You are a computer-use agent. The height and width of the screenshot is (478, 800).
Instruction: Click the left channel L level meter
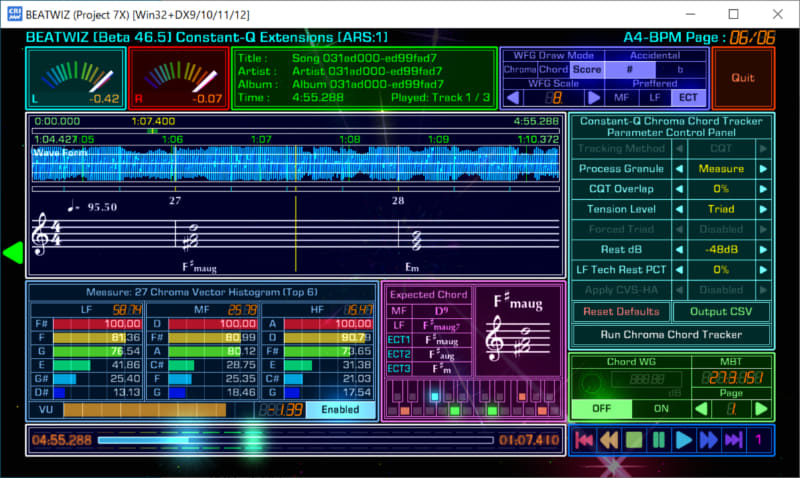click(76, 78)
